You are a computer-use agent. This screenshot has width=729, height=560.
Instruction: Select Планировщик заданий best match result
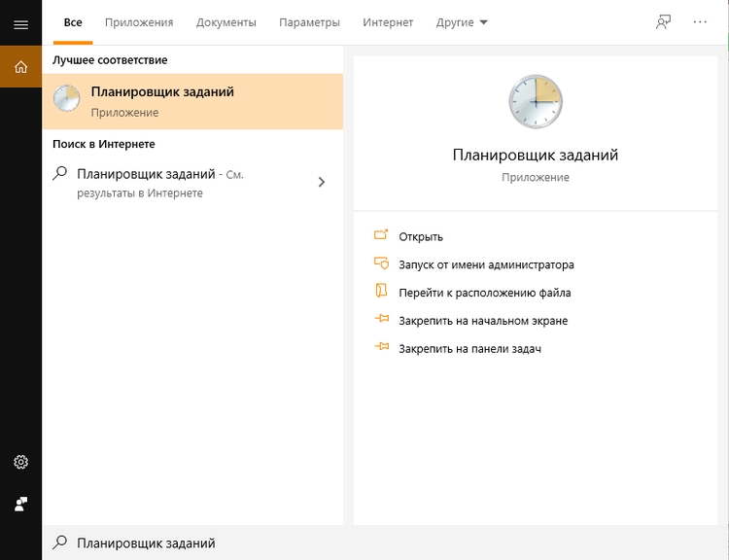[192, 101]
